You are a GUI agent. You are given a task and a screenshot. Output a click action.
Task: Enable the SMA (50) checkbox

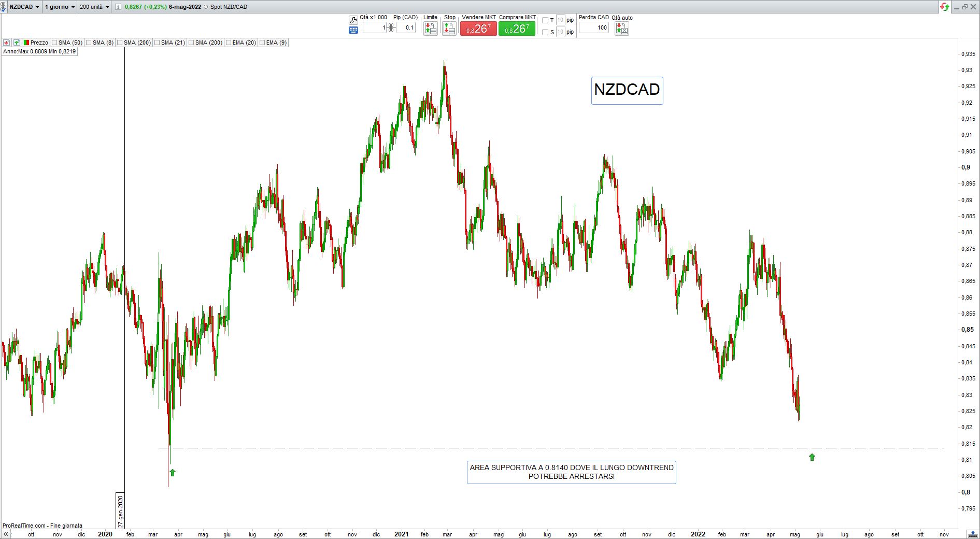(x=54, y=42)
